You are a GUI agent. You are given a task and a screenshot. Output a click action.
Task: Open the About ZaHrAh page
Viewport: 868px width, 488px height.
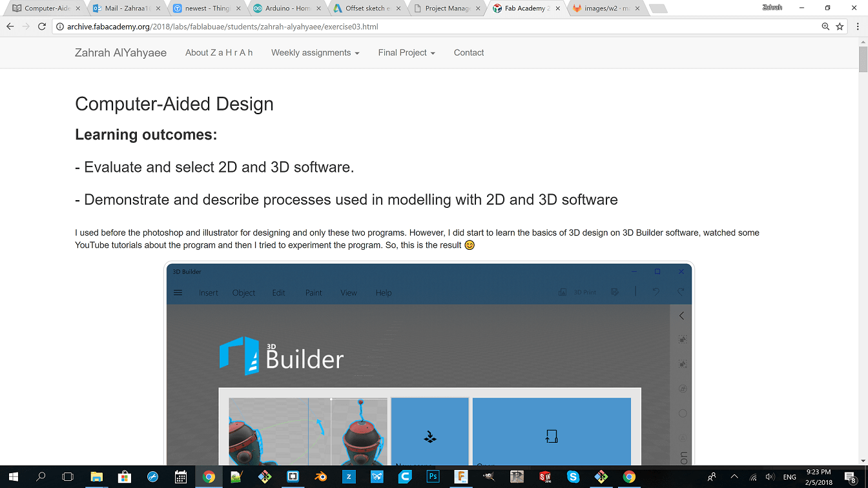tap(219, 53)
